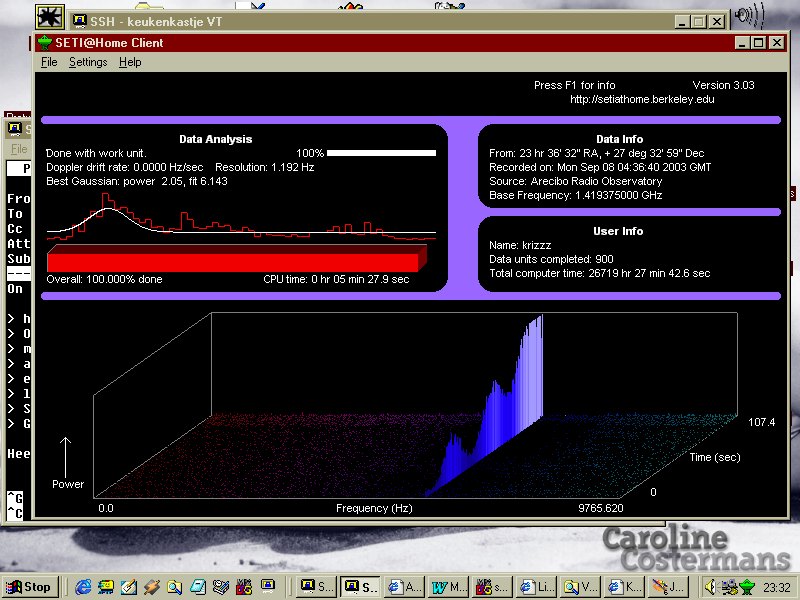Click the Stop start-menu button
The height and width of the screenshot is (600, 800).
[30, 587]
